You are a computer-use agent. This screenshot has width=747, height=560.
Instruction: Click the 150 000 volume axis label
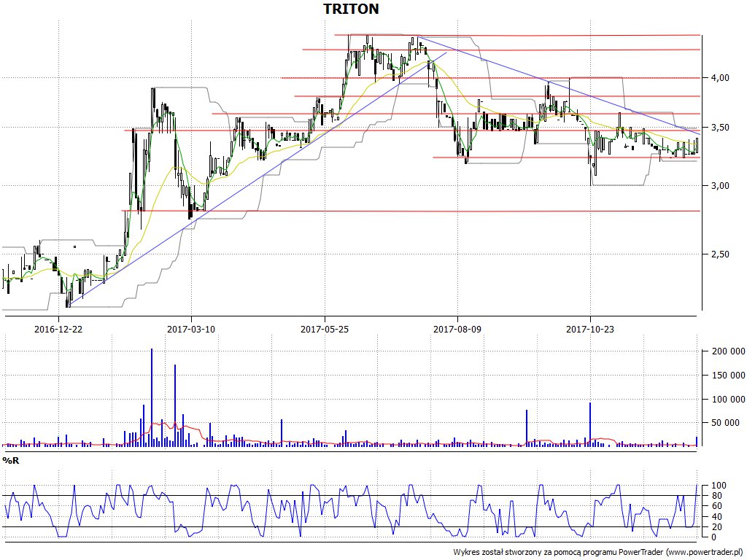729,376
